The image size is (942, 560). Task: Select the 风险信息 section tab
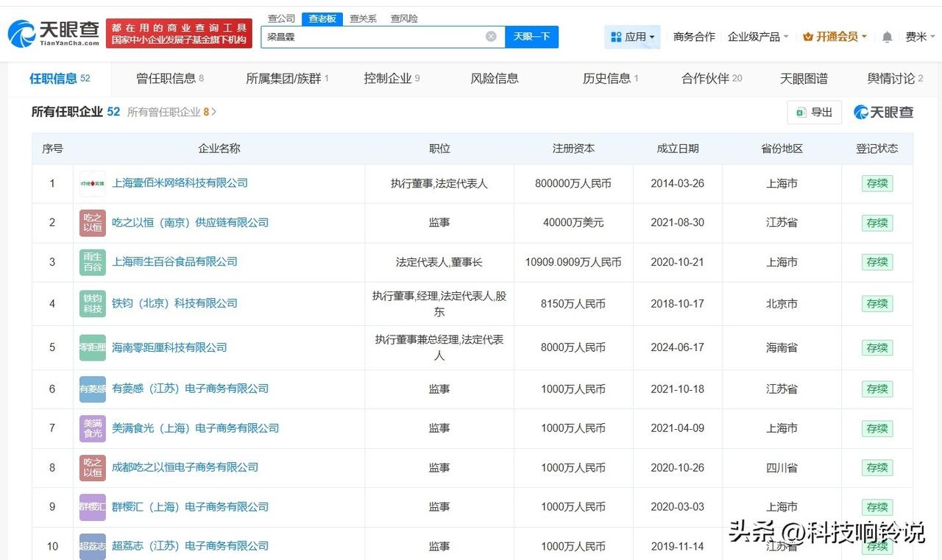pyautogui.click(x=494, y=79)
